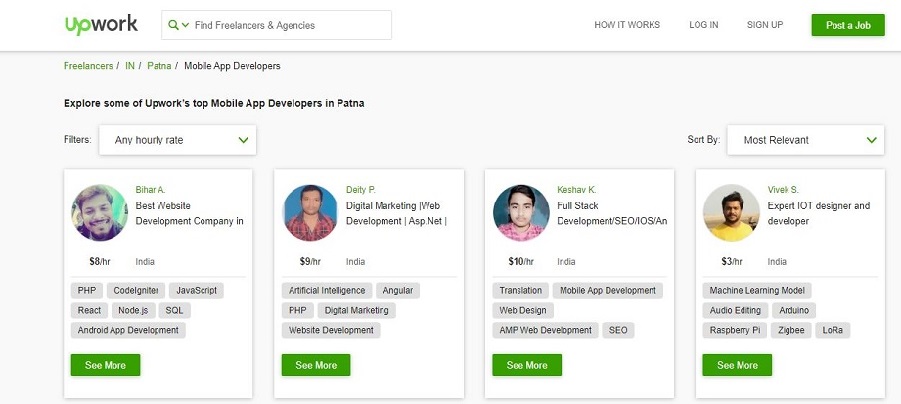This screenshot has width=901, height=404.
Task: Select the Android App Development tag
Action: tap(128, 330)
